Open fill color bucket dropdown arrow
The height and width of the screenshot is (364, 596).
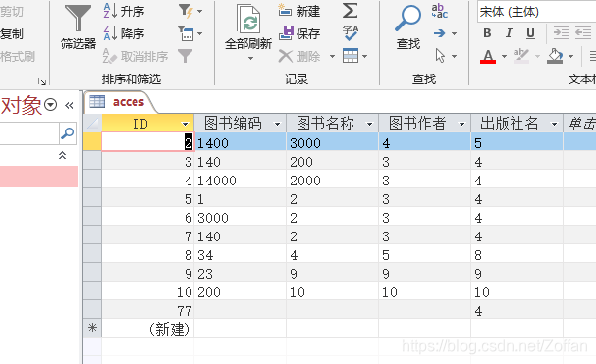[x=570, y=57]
